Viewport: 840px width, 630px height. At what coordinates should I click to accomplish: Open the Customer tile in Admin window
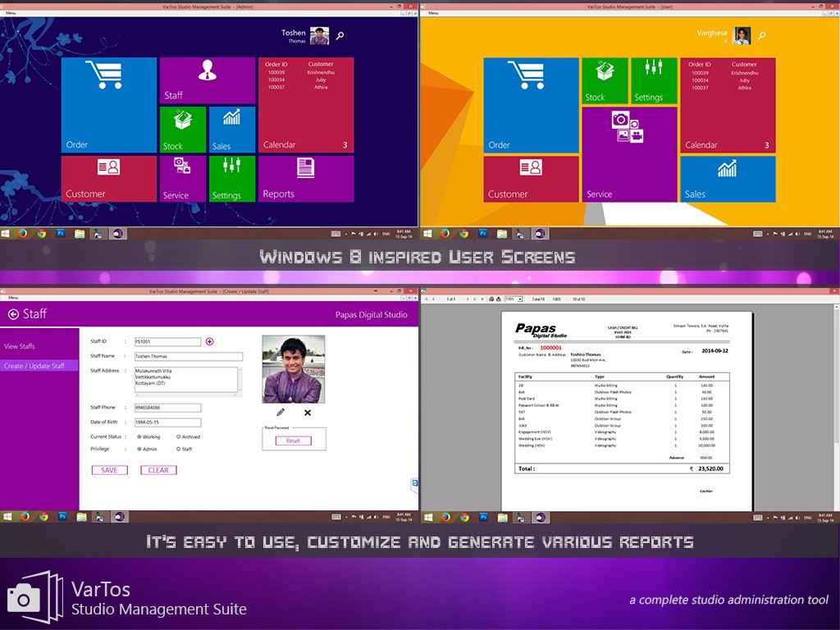[109, 179]
